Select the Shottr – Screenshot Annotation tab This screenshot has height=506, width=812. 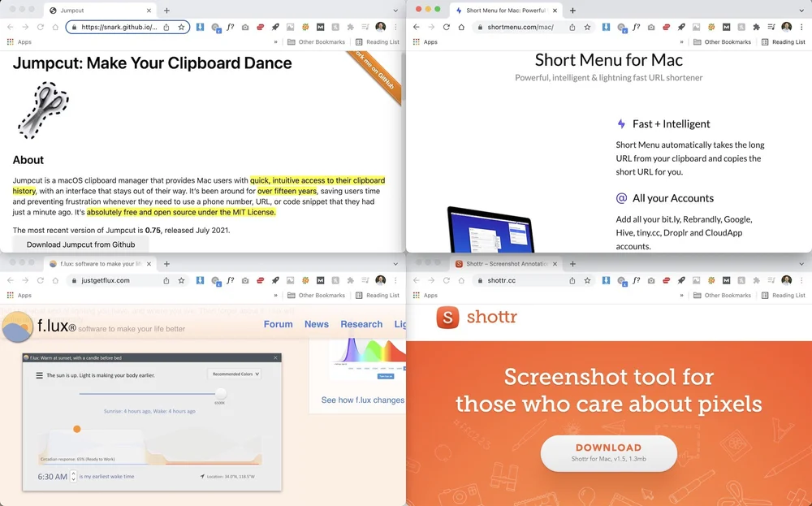tap(505, 264)
